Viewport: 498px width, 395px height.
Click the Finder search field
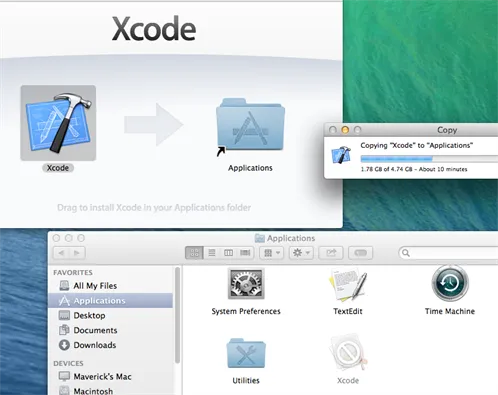pyautogui.click(x=448, y=253)
